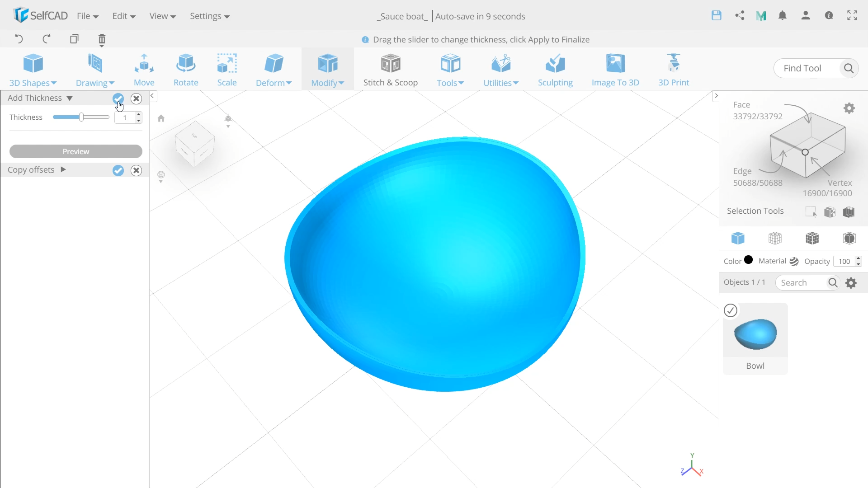This screenshot has width=868, height=488.
Task: Click the Thickness slider handle
Action: click(x=81, y=117)
